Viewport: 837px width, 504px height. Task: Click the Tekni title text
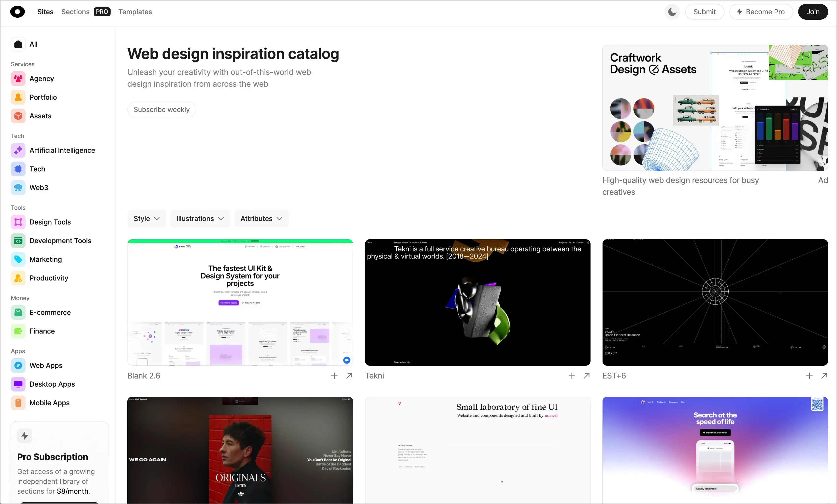pos(374,376)
